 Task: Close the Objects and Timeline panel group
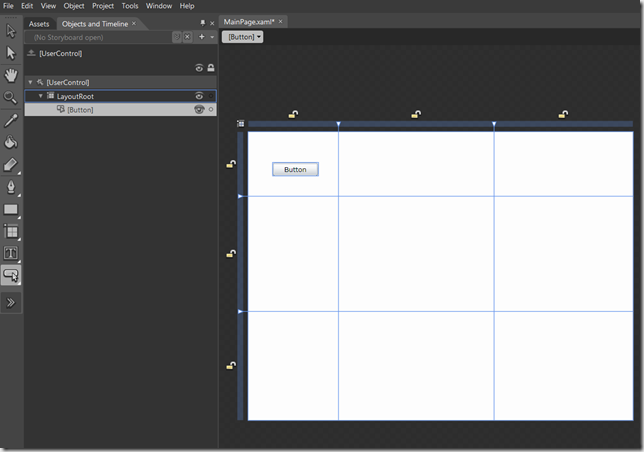pos(212,23)
